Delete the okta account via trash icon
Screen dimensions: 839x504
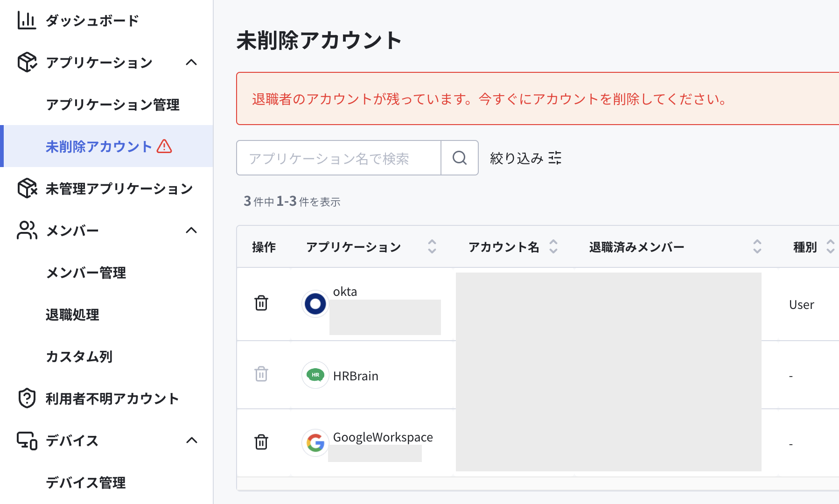(261, 303)
